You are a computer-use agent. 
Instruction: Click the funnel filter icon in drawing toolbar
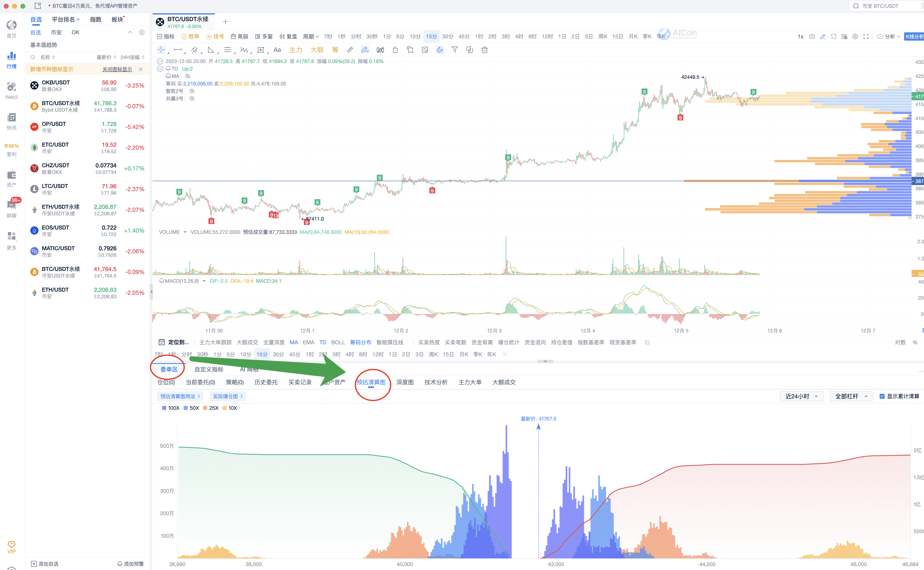(455, 50)
